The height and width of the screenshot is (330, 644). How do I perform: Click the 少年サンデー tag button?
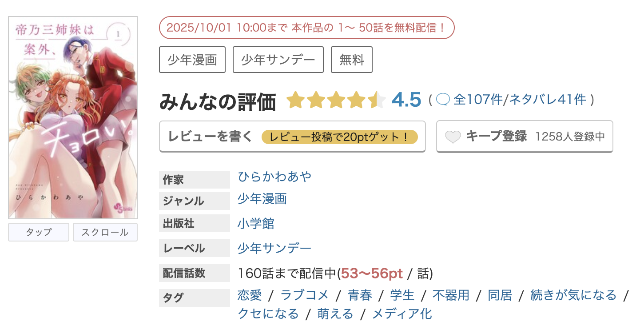click(278, 60)
